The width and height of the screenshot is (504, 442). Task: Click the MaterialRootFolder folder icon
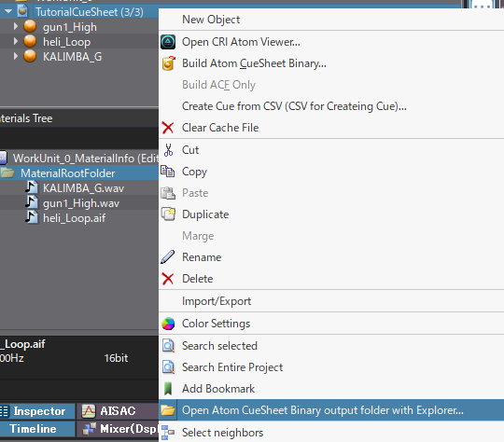[7, 173]
